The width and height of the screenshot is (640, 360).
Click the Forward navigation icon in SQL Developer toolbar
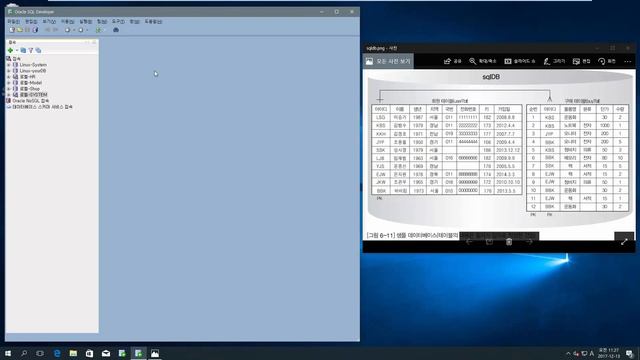(x=80, y=30)
